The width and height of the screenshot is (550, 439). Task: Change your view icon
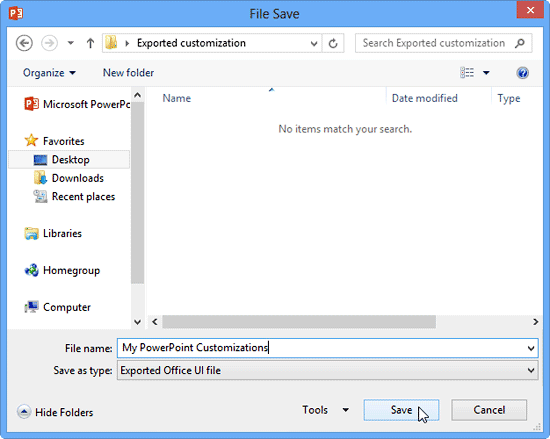point(467,73)
